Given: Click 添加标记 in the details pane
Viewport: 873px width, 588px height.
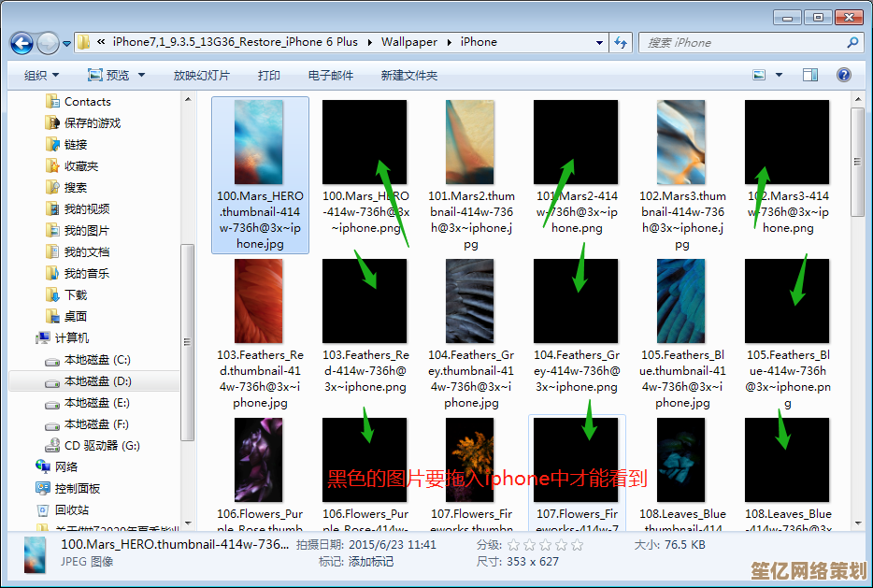Looking at the screenshot, I should coord(370,562).
